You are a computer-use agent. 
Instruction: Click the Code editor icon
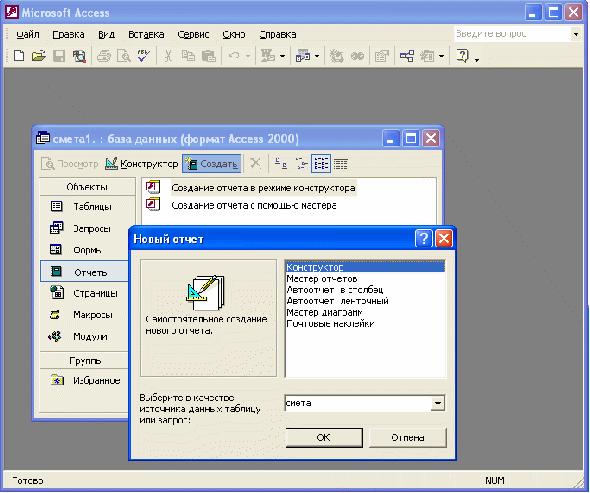336,56
